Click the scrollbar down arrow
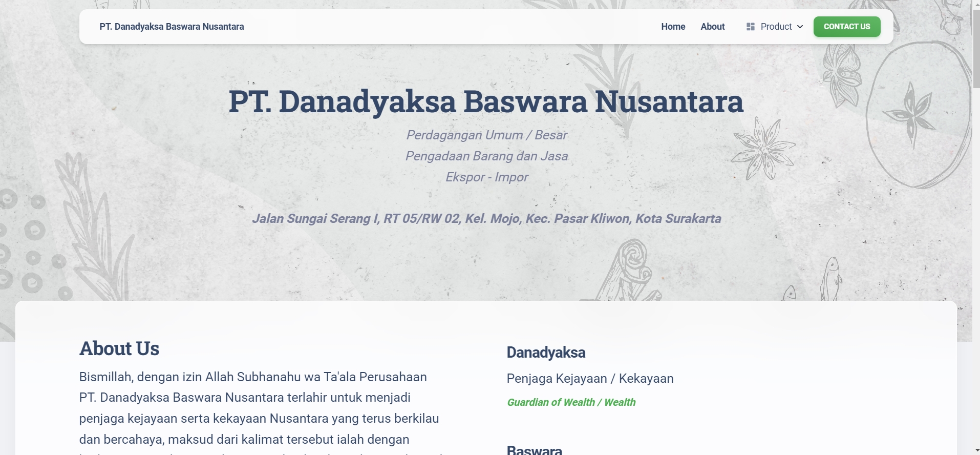The image size is (980, 455). [x=976, y=450]
